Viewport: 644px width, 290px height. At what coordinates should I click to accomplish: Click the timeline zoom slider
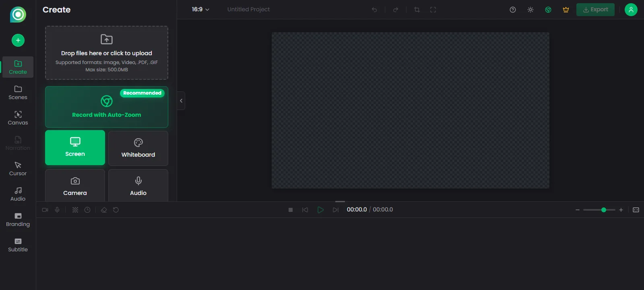coord(599,210)
